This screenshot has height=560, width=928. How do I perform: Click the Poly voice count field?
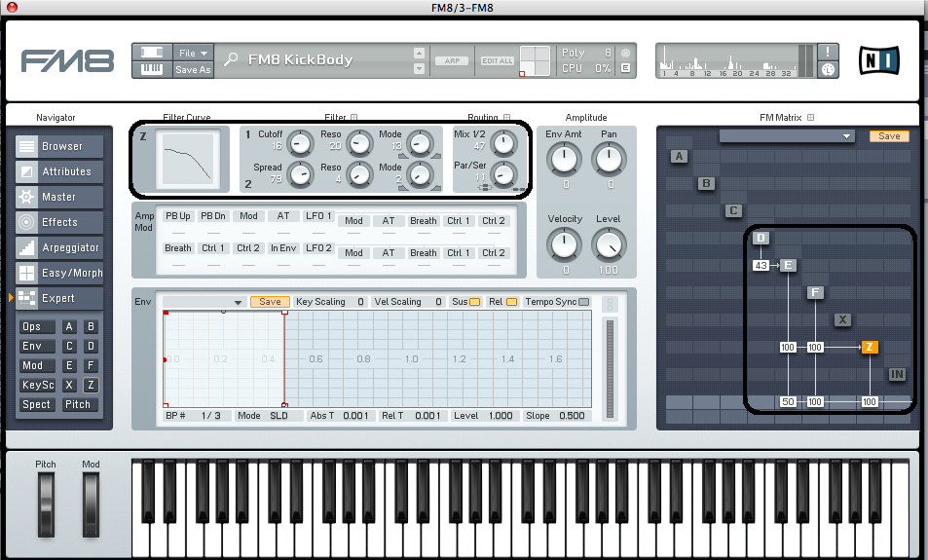coord(586,53)
